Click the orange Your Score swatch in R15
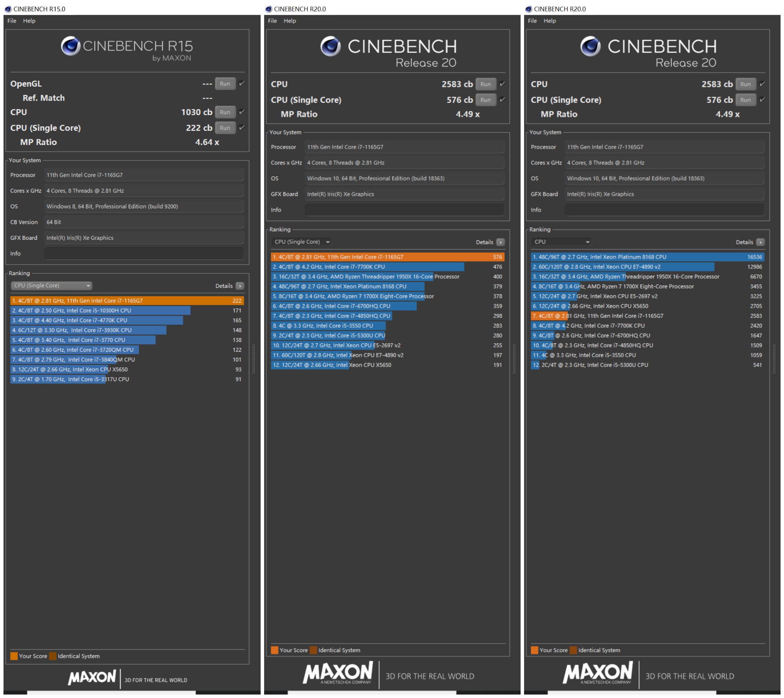 [14, 656]
